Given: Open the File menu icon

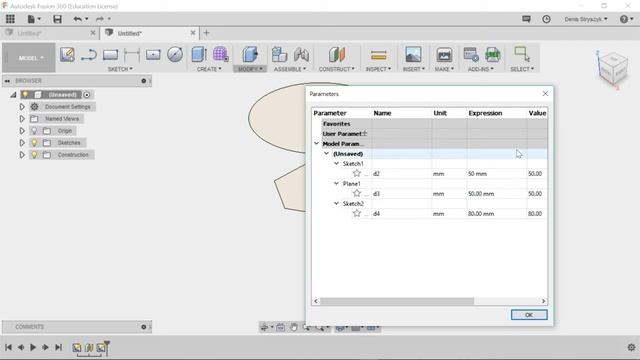Looking at the screenshot, I should pyautogui.click(x=34, y=19).
